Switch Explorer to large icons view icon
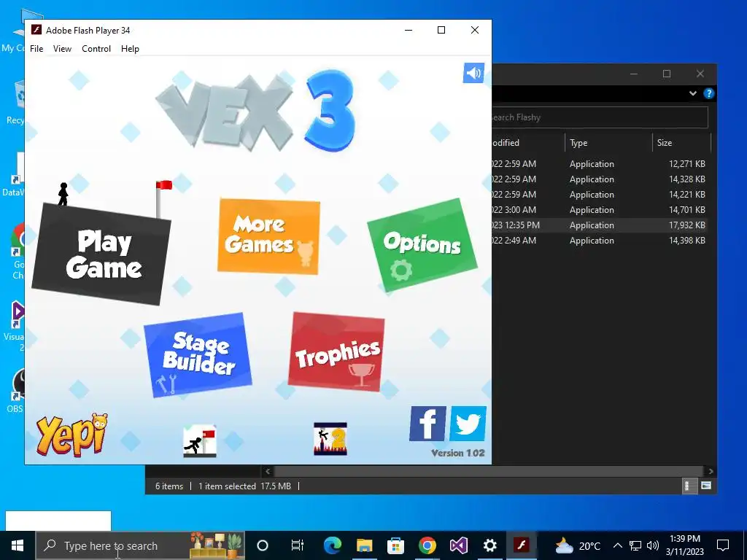Image resolution: width=747 pixels, height=560 pixels. point(706,486)
